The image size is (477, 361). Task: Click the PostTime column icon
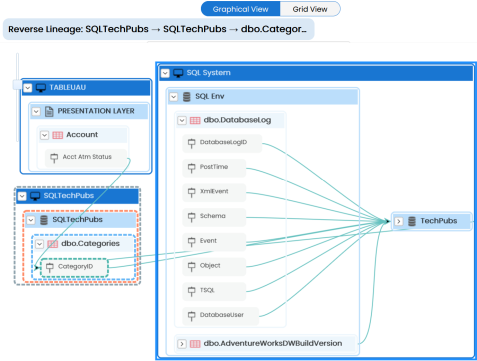[x=192, y=168]
